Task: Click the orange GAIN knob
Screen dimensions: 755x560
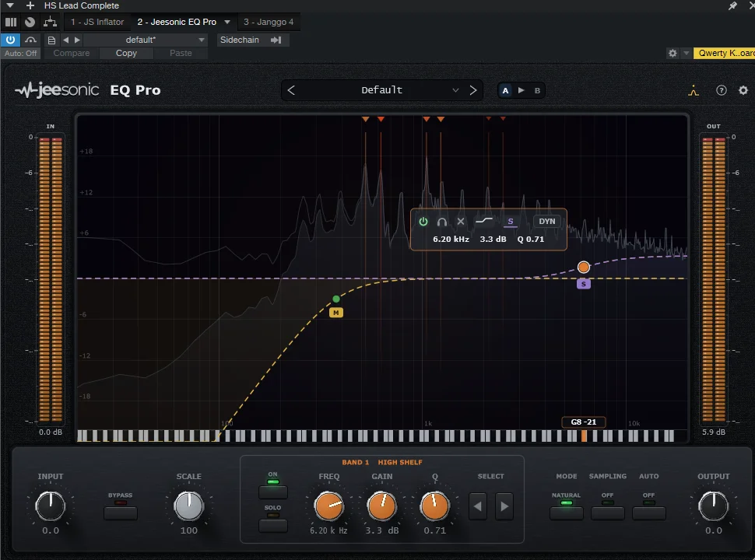Action: click(382, 506)
